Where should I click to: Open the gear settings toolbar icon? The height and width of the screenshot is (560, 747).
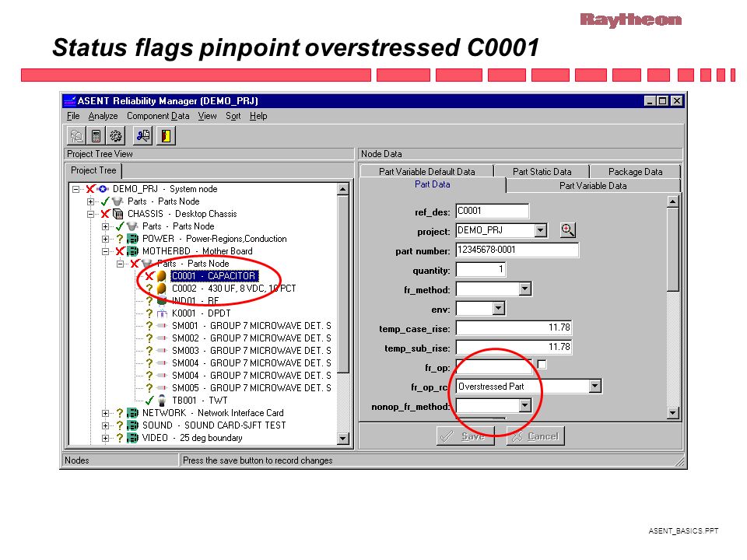click(115, 136)
